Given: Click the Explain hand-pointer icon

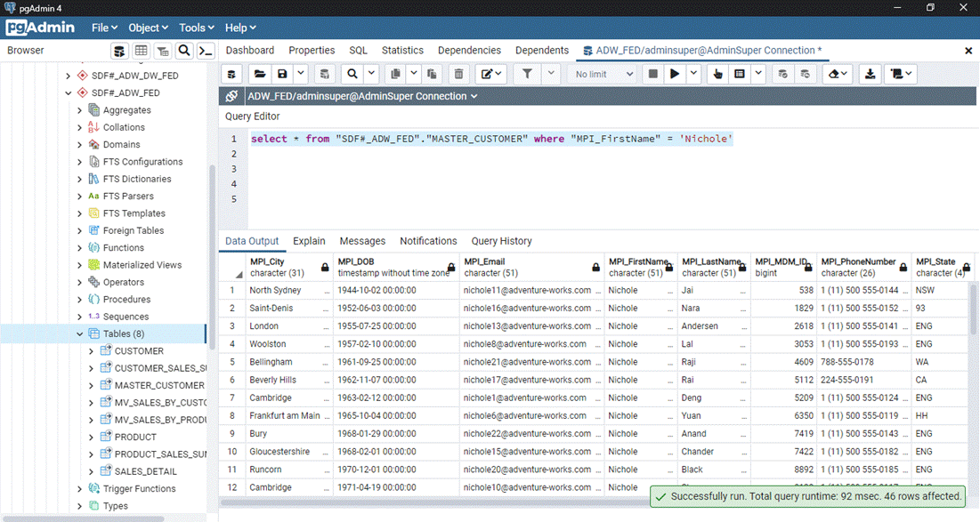Looking at the screenshot, I should 718,74.
